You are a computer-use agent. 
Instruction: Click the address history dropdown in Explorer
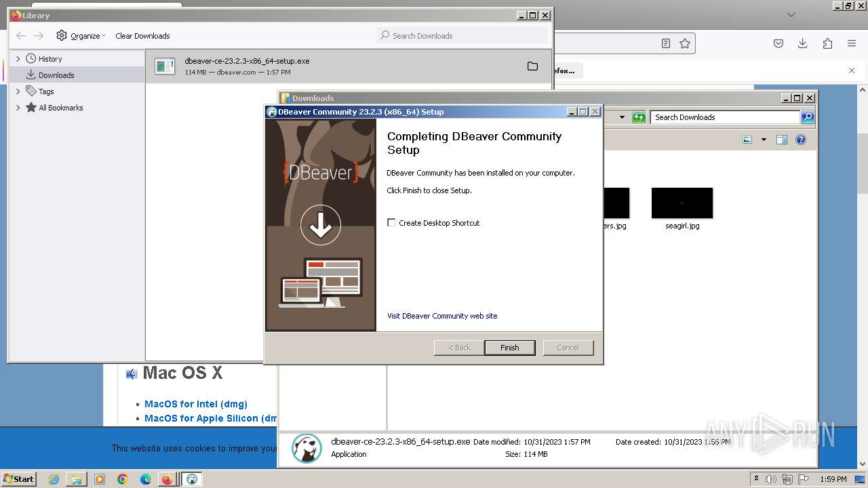point(622,117)
